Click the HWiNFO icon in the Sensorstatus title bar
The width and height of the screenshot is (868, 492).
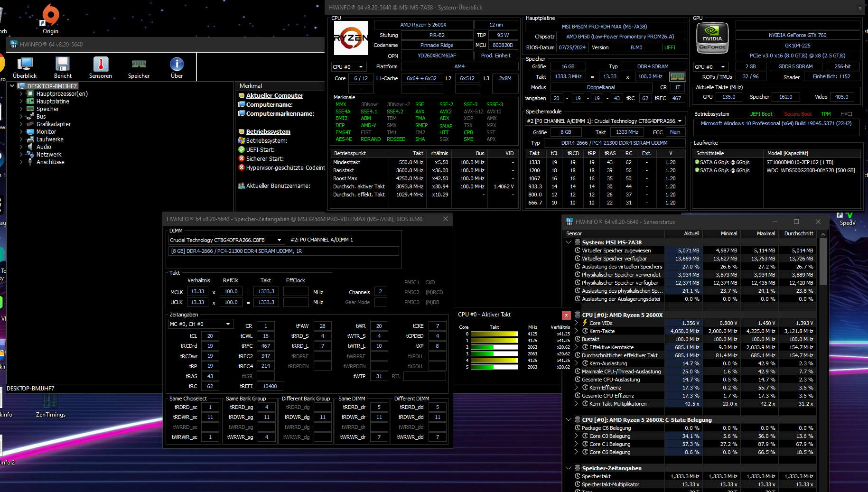point(569,222)
